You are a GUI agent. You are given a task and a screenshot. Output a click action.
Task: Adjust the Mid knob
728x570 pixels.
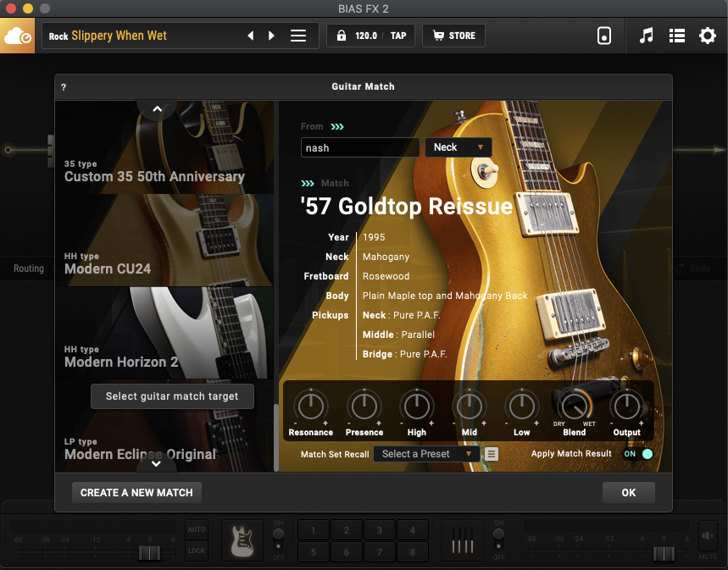[470, 407]
